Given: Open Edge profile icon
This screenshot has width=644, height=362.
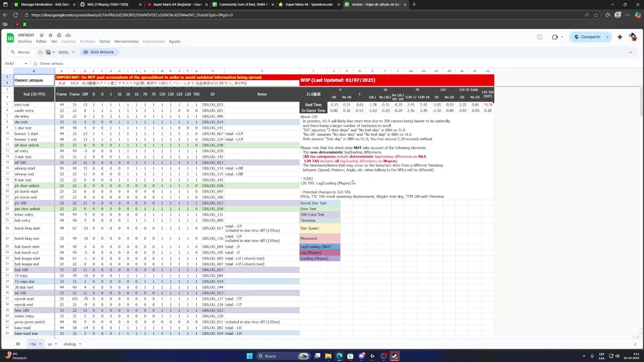Looking at the screenshot, I should 618,15.
